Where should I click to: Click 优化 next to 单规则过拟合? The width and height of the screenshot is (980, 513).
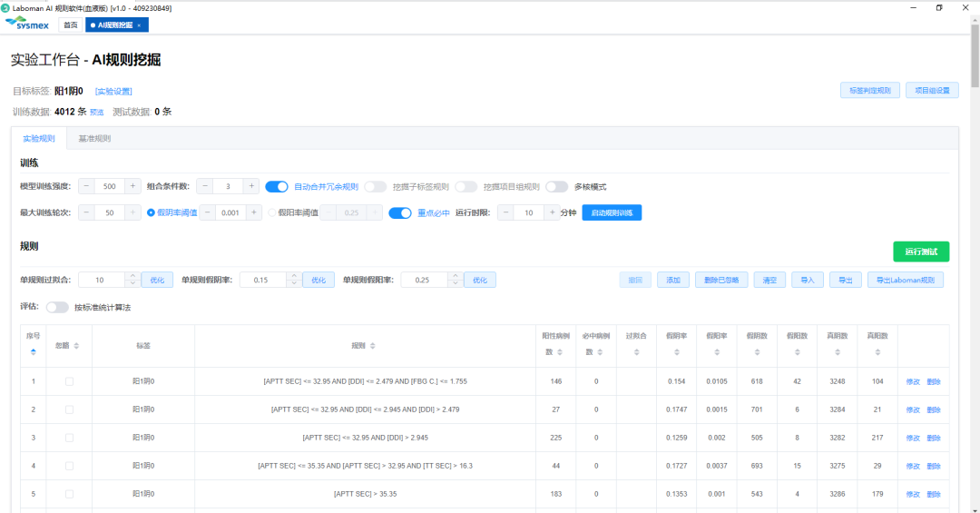tap(157, 280)
